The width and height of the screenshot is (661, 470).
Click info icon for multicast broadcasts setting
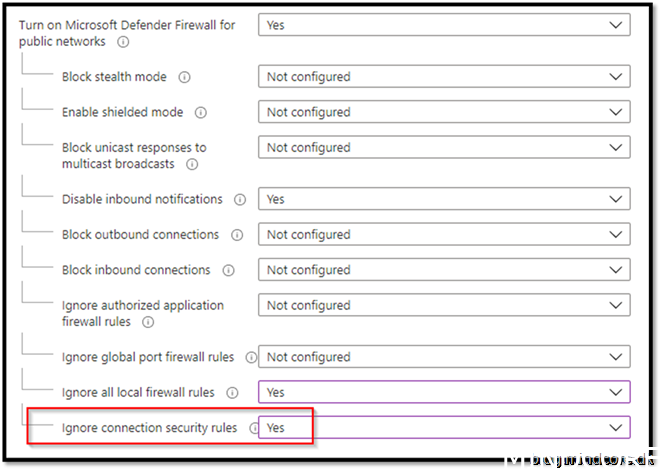(192, 164)
